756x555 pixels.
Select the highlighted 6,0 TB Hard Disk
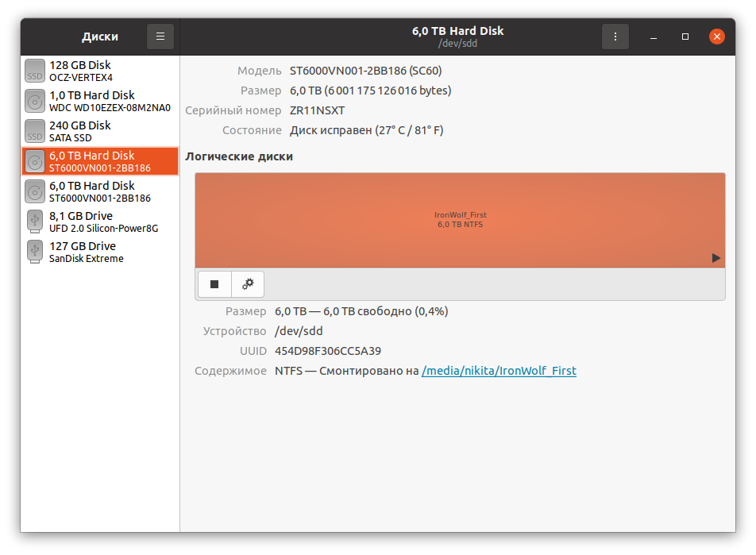[100, 161]
